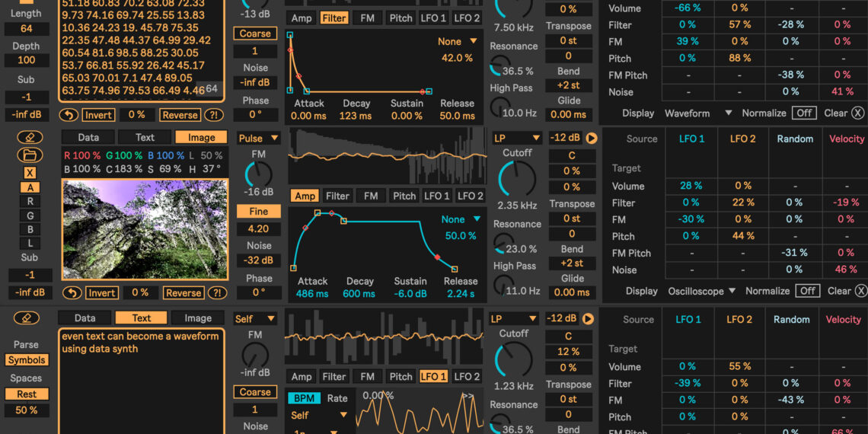This screenshot has width=868, height=434.
Task: Click the Clear X icon in the Oscilloscope row
Action: click(x=860, y=291)
